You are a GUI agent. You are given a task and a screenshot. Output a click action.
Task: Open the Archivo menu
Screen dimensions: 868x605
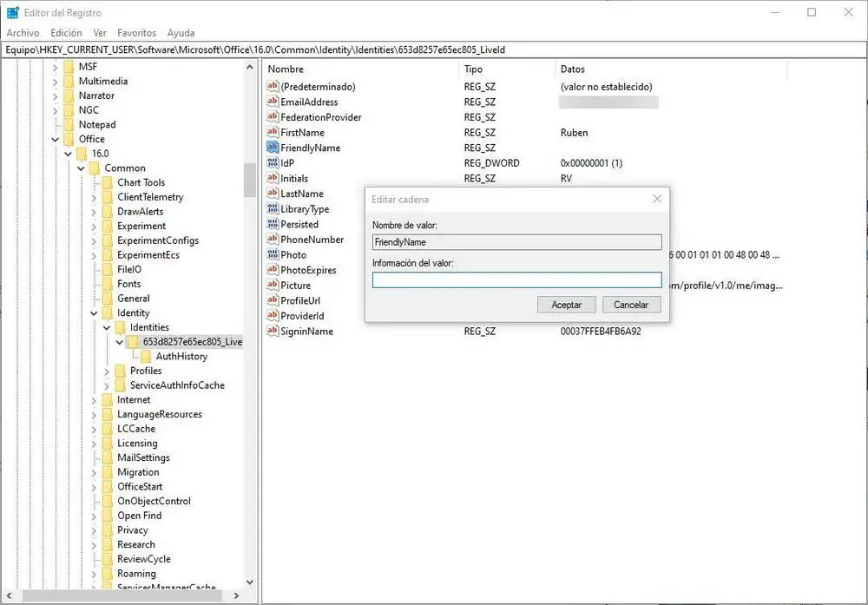point(23,33)
